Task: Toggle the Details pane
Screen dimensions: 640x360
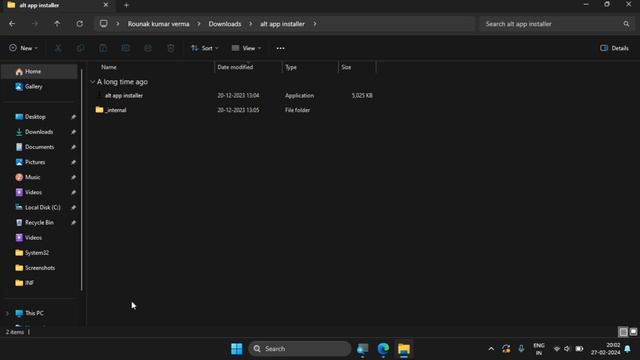Action: pyautogui.click(x=614, y=48)
